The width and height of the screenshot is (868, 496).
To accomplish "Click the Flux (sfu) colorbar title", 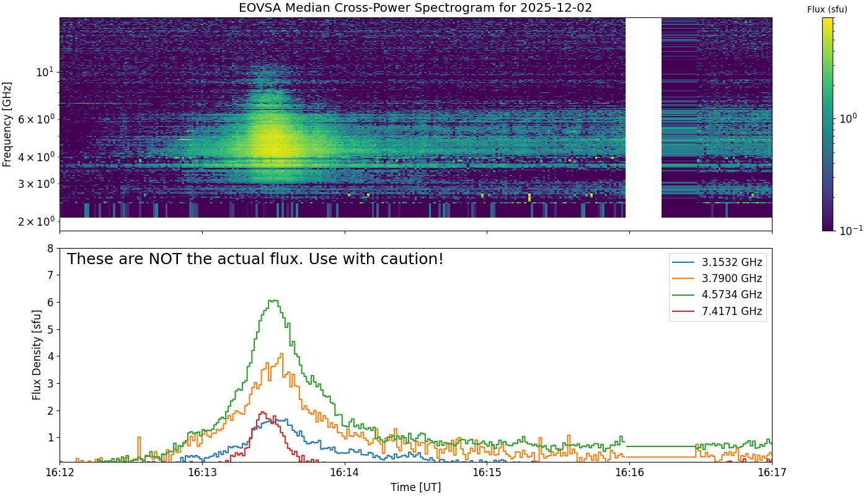I will tap(827, 9).
